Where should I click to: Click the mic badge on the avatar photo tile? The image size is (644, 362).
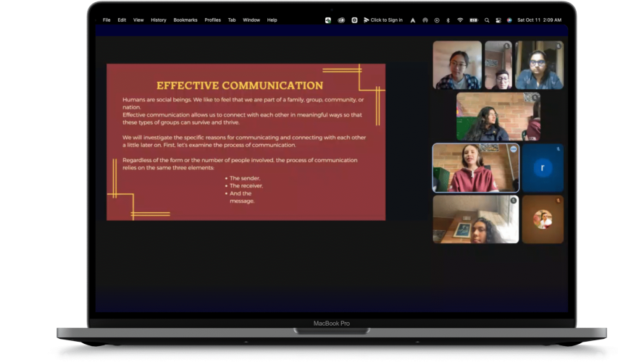point(559,200)
